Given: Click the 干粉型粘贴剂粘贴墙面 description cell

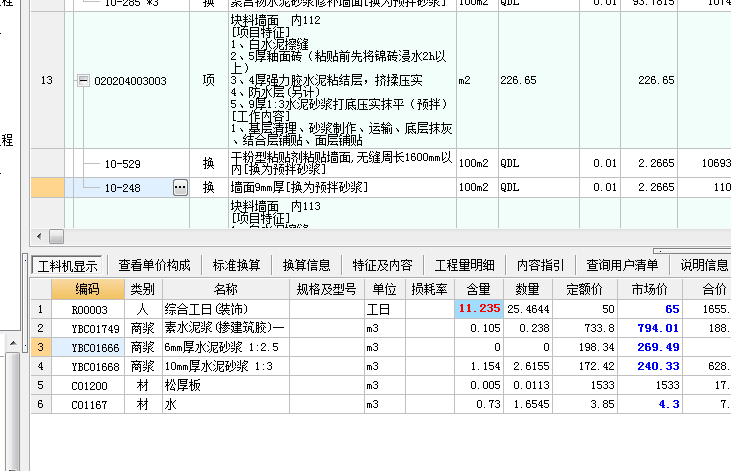Looking at the screenshot, I should (x=342, y=163).
